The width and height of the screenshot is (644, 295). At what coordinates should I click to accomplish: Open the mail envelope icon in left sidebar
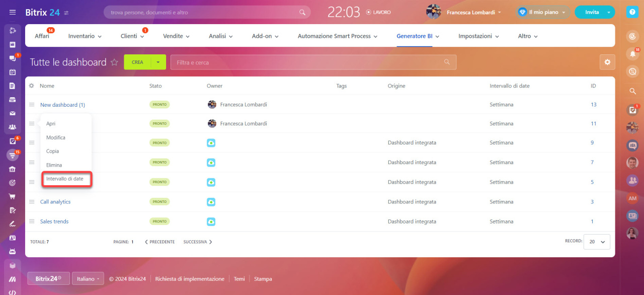pyautogui.click(x=13, y=113)
